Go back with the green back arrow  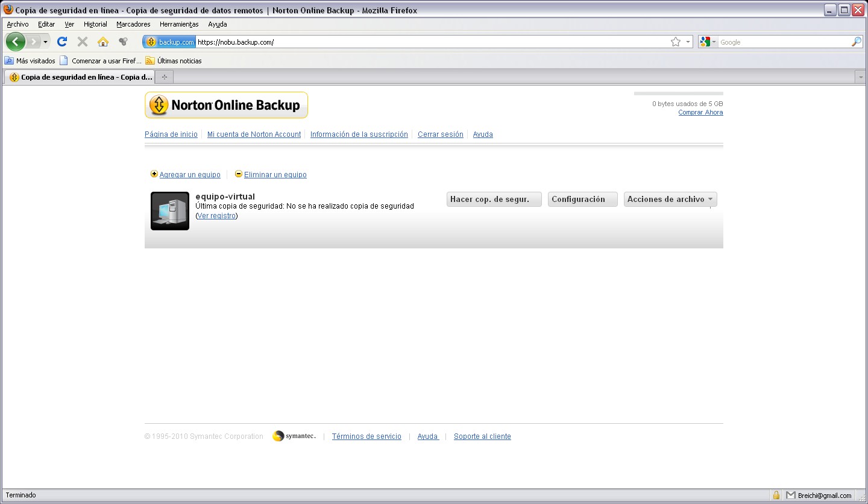pos(16,42)
